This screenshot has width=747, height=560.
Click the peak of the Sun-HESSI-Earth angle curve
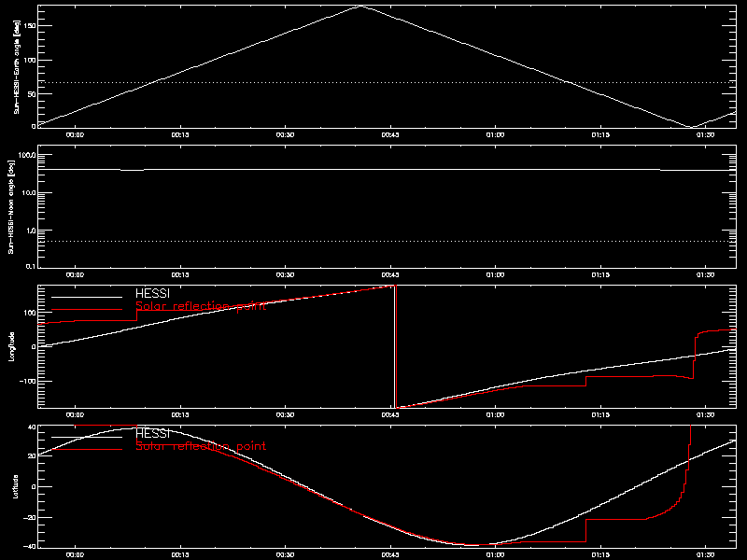[360, 7]
